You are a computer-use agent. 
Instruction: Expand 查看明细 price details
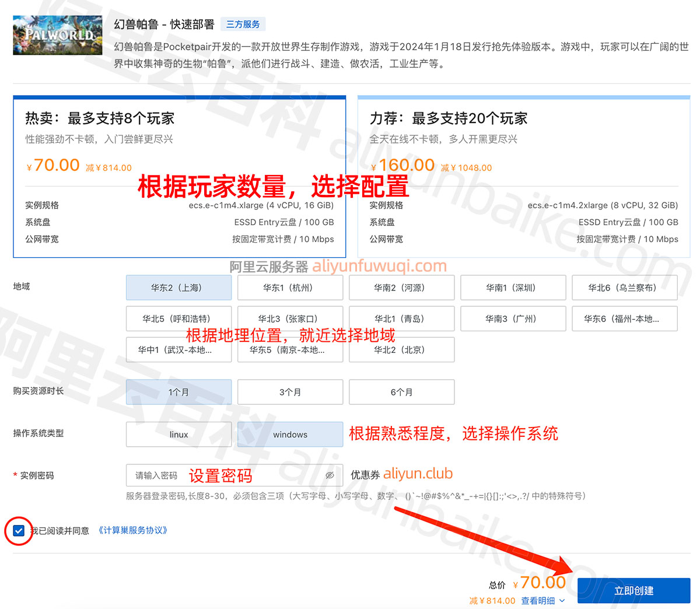tap(543, 600)
